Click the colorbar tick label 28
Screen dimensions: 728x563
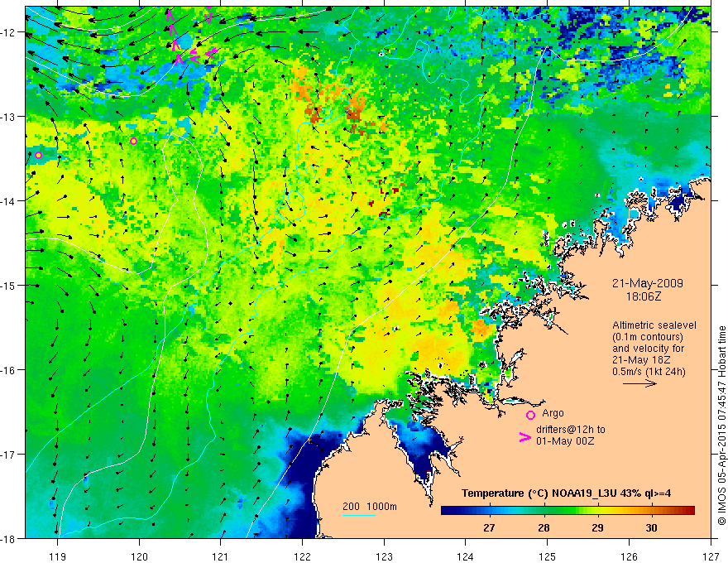pyautogui.click(x=544, y=527)
